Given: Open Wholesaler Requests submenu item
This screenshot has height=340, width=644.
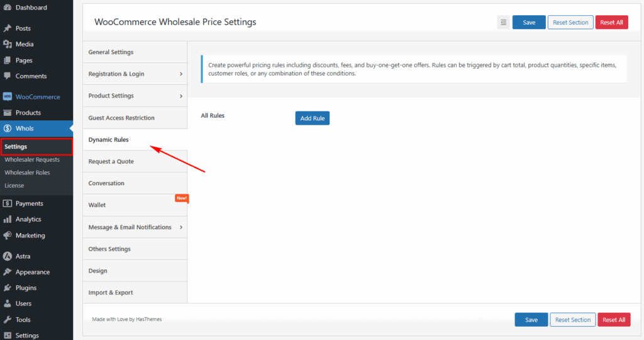Looking at the screenshot, I should coord(32,159).
